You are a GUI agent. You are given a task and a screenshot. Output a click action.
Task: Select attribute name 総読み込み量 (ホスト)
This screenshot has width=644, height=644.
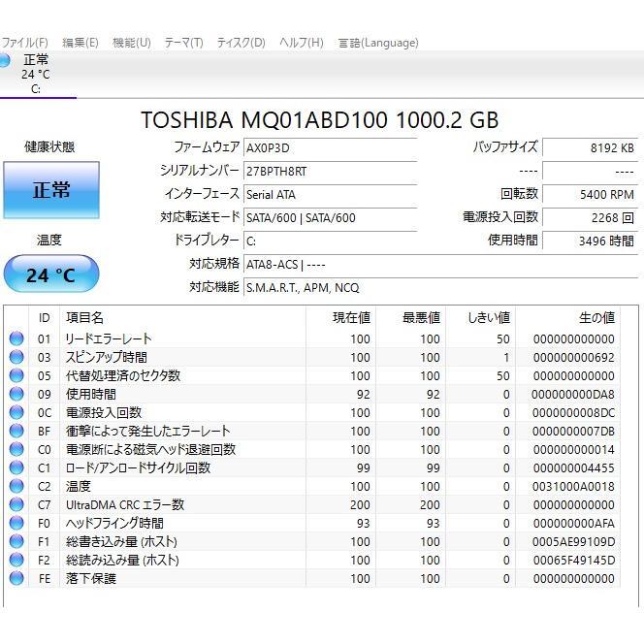pyautogui.click(x=122, y=560)
